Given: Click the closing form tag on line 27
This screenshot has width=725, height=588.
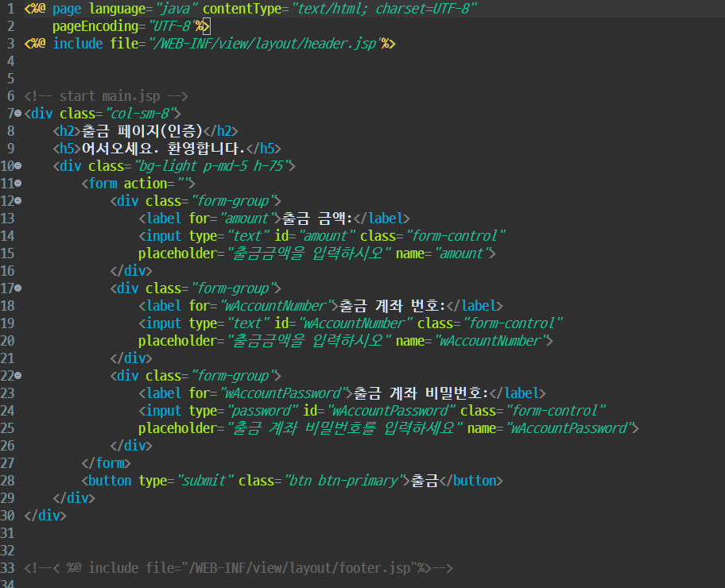Looking at the screenshot, I should 106,463.
